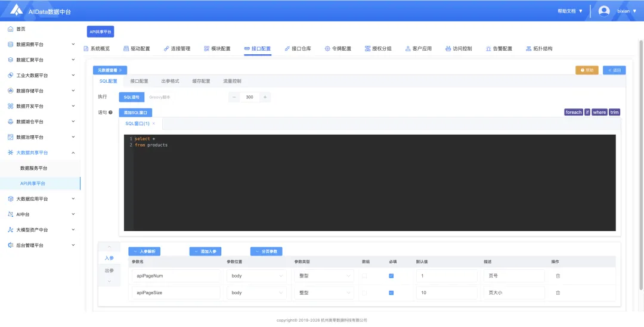Viewport: 644px width, 327px height.
Task: Click the 系统概览 tab icon
Action: pyautogui.click(x=86, y=48)
